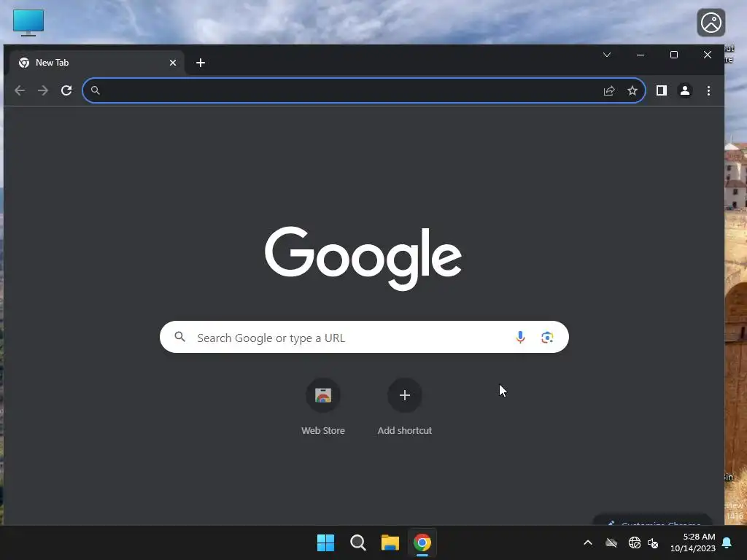Search by image with Google Lens icon
747x560 pixels.
(547, 337)
